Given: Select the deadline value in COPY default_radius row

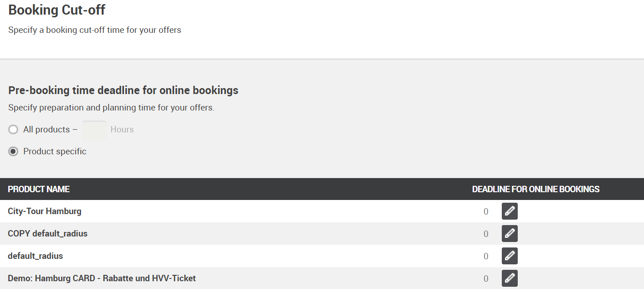Looking at the screenshot, I should [486, 234].
